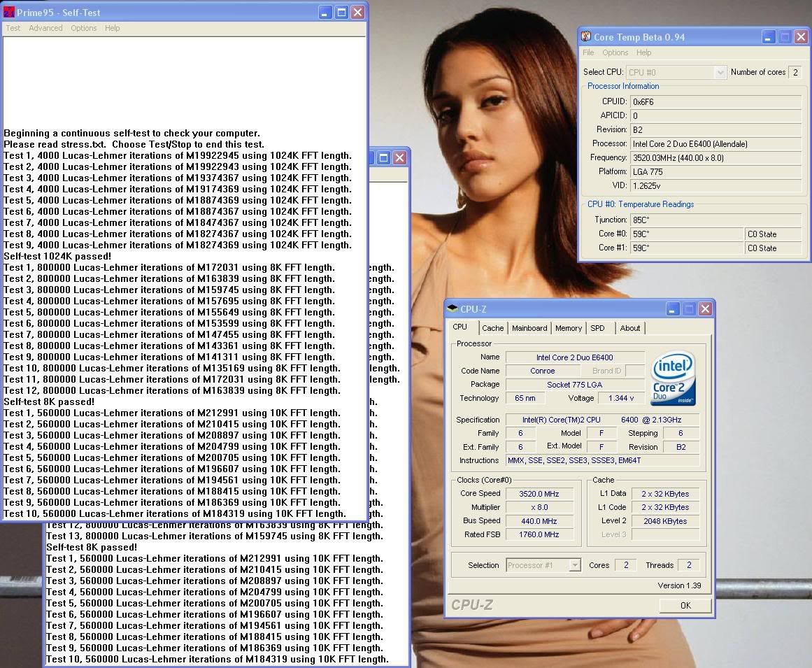Close the Core Temp Beta window

coord(801,37)
